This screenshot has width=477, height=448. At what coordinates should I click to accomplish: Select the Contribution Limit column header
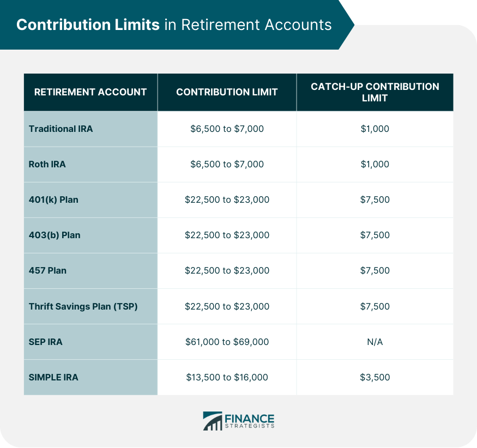(227, 92)
